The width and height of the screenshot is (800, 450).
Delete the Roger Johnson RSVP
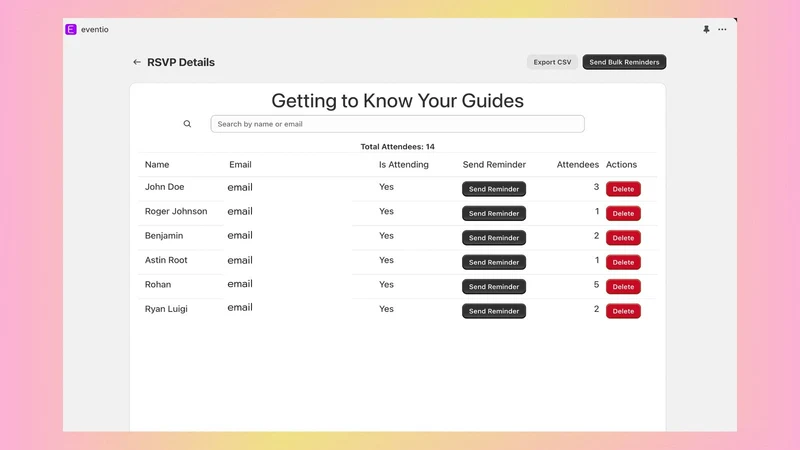click(623, 213)
